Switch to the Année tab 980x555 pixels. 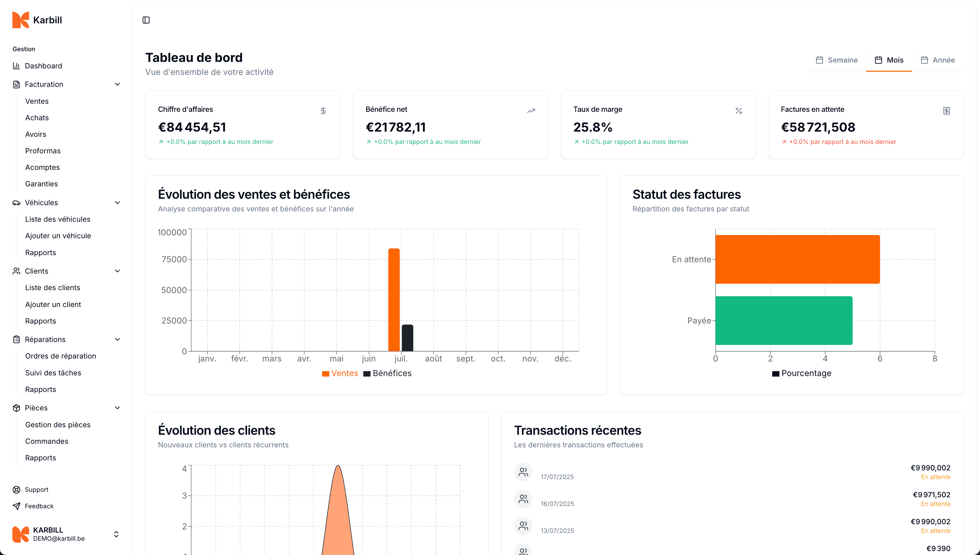click(x=937, y=60)
